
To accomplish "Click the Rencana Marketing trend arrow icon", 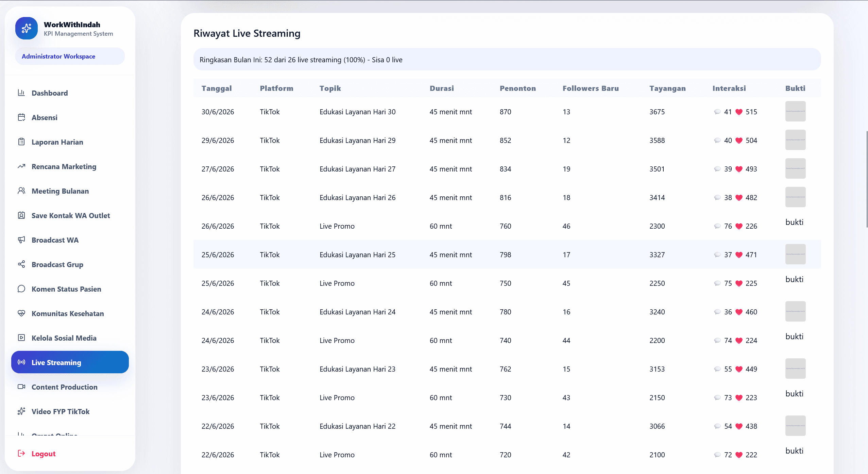I will pyautogui.click(x=21, y=166).
